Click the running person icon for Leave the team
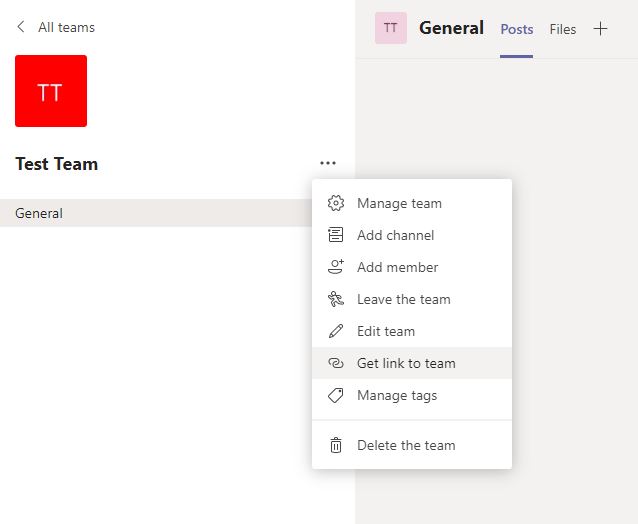The height and width of the screenshot is (524, 638). (336, 299)
